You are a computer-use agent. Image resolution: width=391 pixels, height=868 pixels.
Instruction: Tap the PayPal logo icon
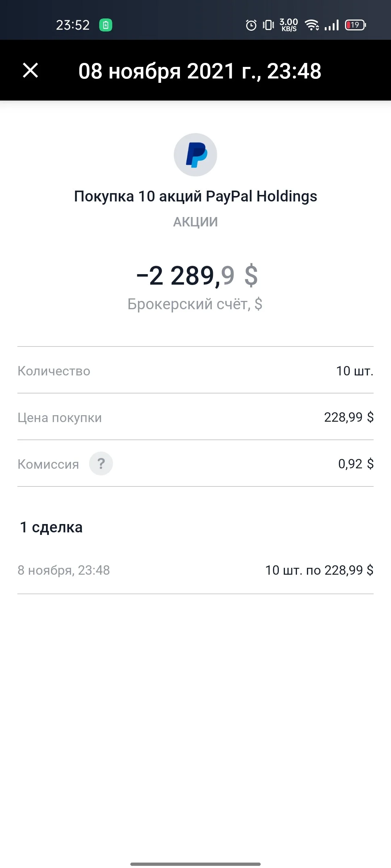point(195,155)
